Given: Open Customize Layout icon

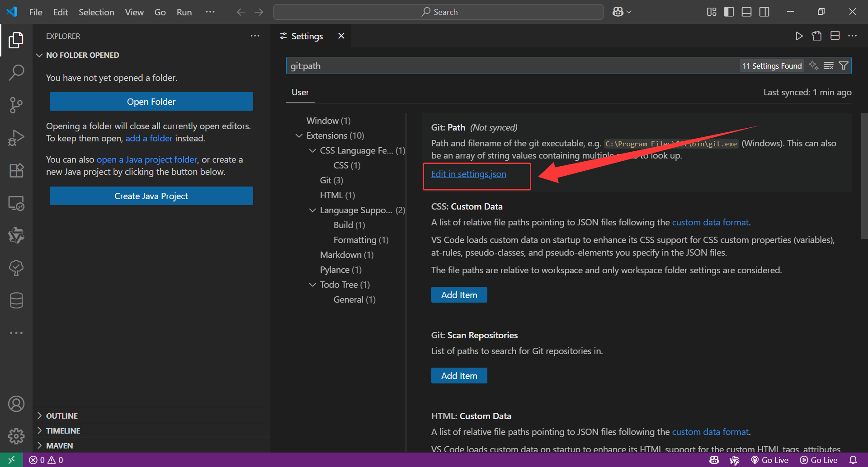Looking at the screenshot, I should [x=712, y=12].
